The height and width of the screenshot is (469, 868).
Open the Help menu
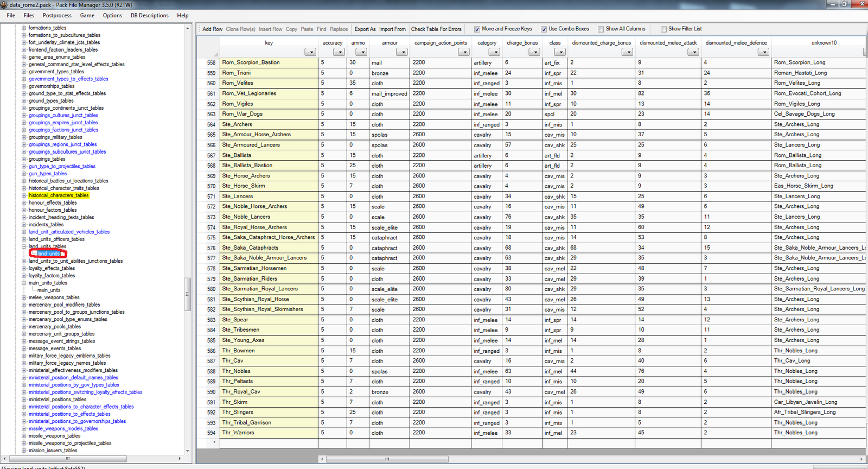click(183, 16)
